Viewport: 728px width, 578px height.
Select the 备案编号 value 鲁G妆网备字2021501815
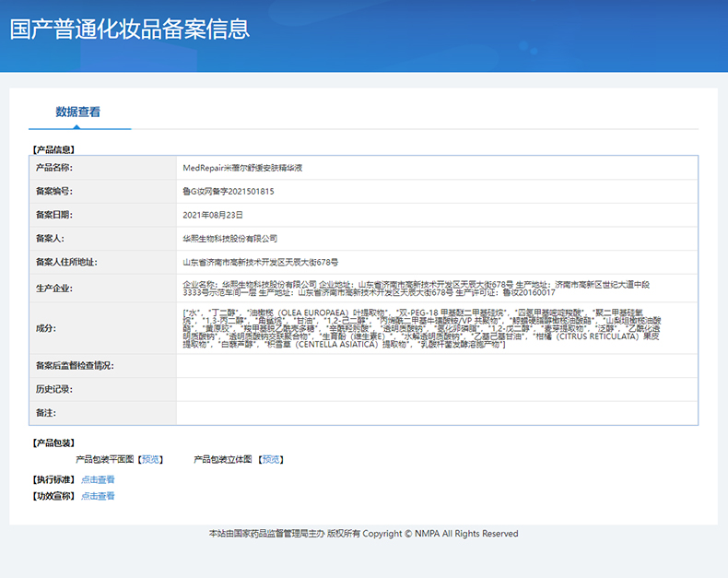pyautogui.click(x=229, y=191)
